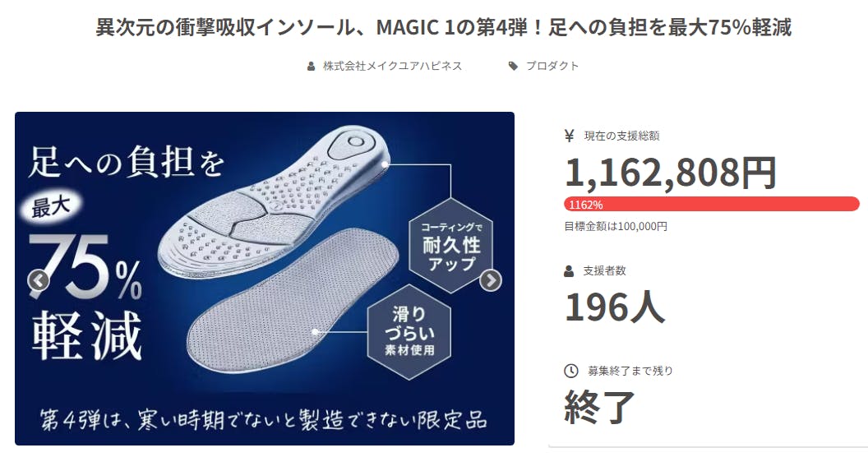Click the 1,162,808円 total amount

tap(670, 172)
